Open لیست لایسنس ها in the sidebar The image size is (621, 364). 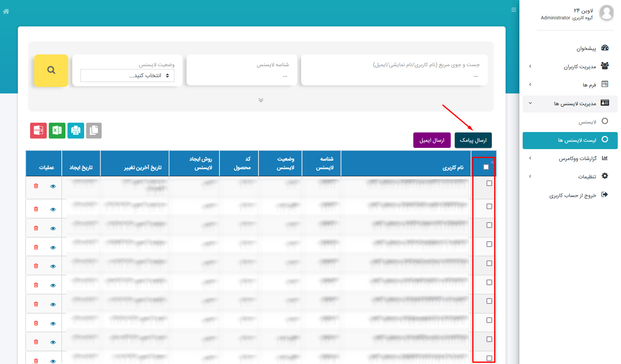(577, 140)
